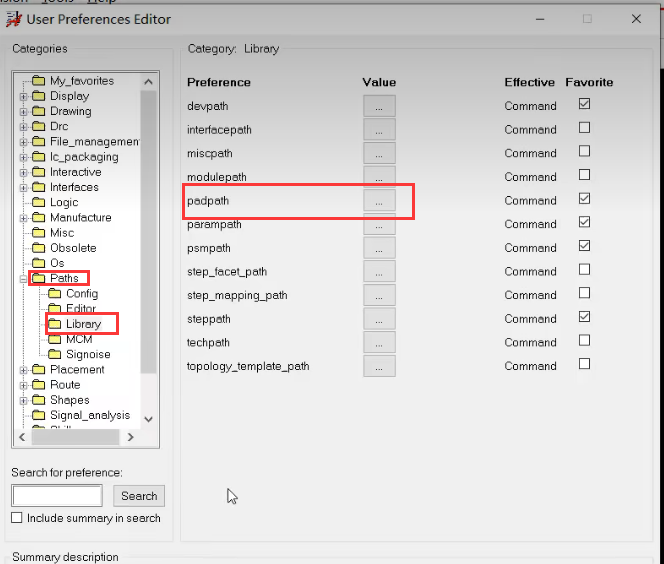
Task: Collapse the Paths tree node
Action: tap(23, 279)
